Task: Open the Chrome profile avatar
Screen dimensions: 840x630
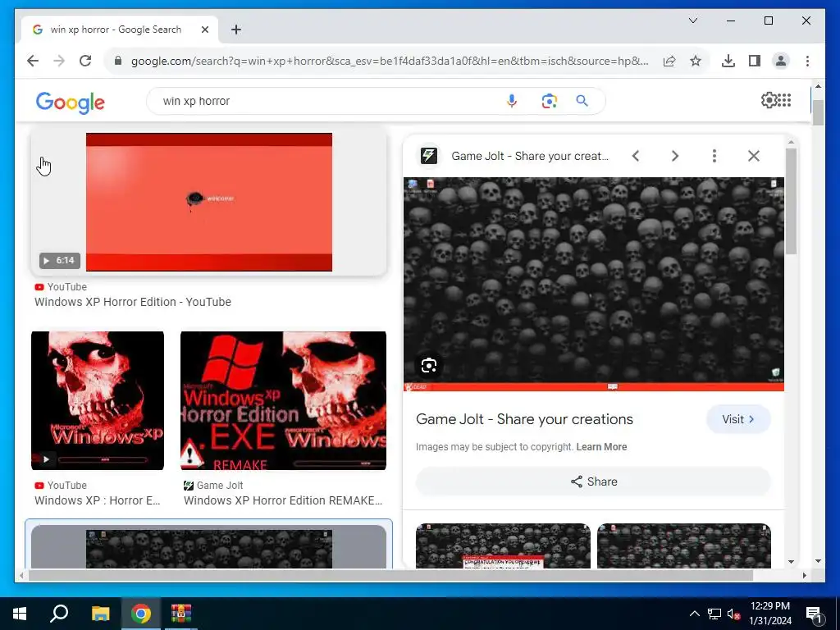Action: pyautogui.click(x=781, y=61)
